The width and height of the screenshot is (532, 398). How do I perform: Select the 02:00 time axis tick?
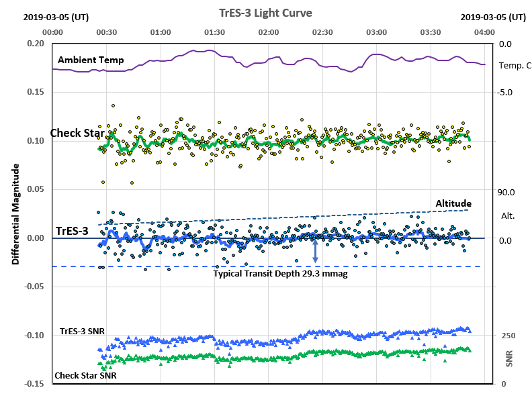(269, 32)
